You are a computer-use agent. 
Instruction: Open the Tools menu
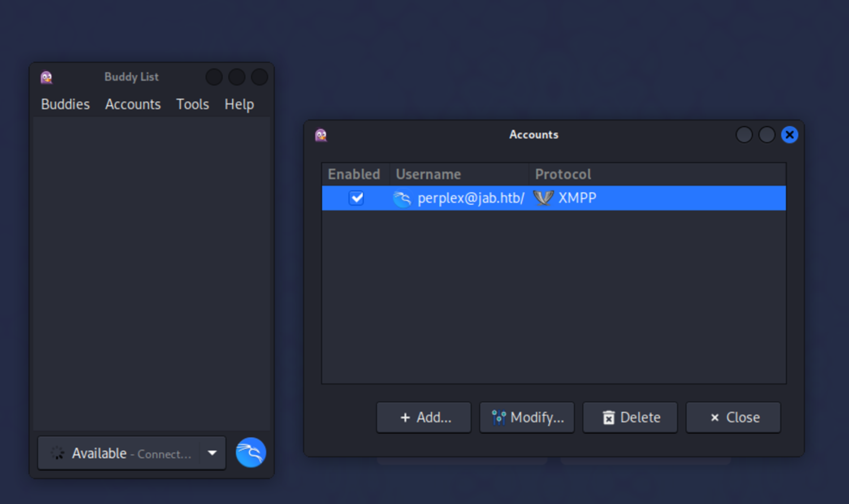pos(193,104)
